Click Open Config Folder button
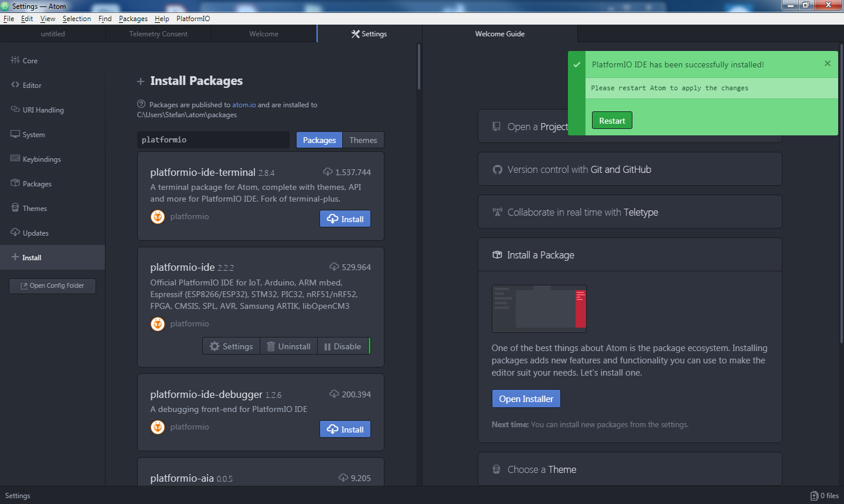 52,286
